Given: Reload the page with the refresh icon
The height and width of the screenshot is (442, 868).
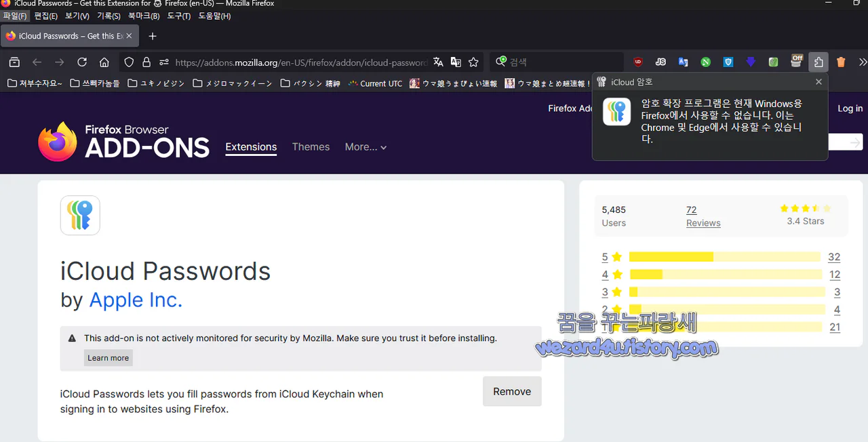Looking at the screenshot, I should click(82, 62).
